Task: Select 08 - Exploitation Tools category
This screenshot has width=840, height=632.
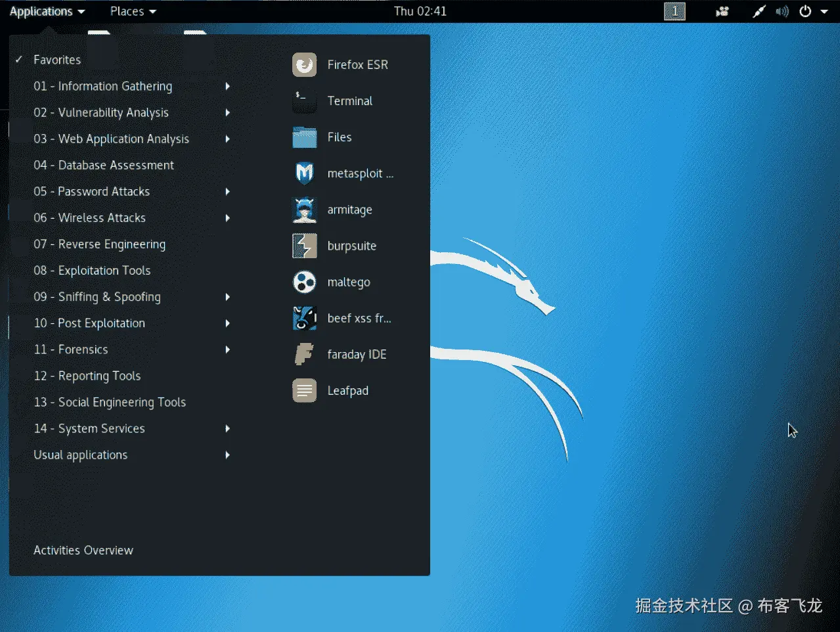Action: point(92,271)
